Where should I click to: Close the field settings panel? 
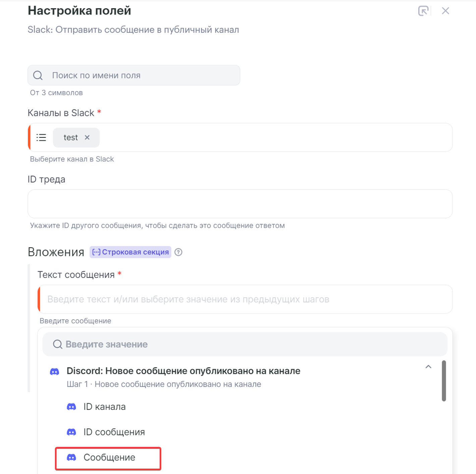pyautogui.click(x=445, y=11)
